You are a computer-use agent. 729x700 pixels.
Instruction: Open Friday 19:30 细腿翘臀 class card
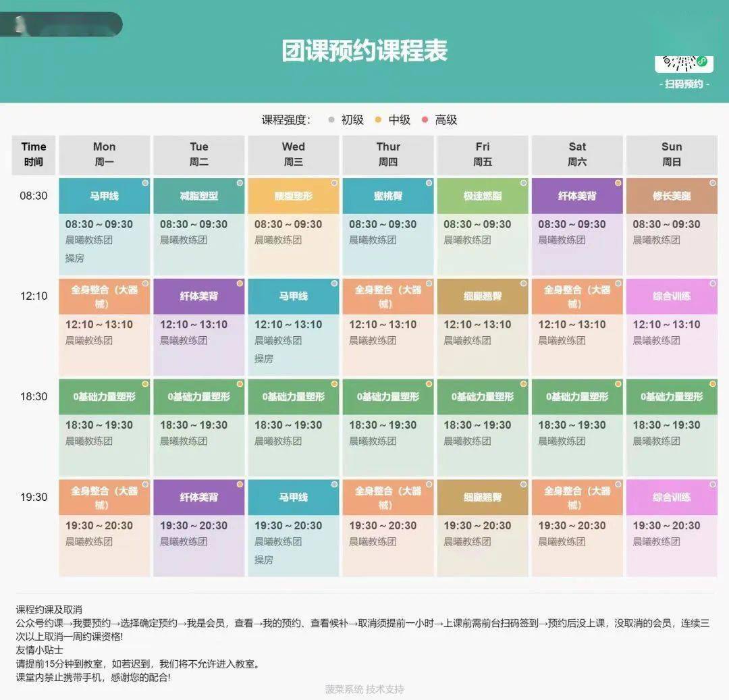(483, 528)
